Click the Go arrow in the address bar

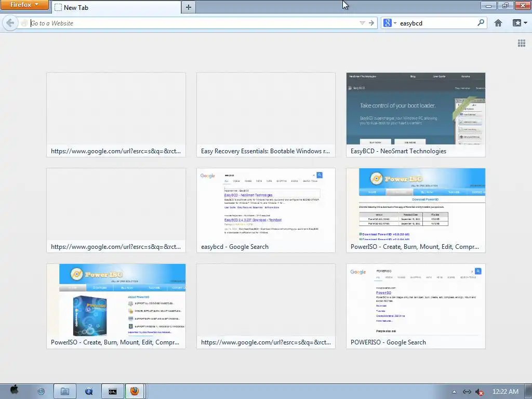click(371, 23)
